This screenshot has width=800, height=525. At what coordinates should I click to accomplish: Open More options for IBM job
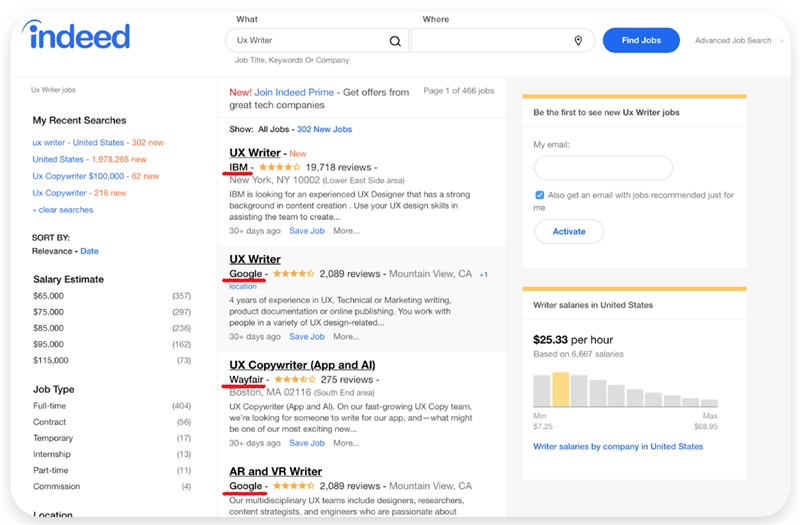(x=346, y=231)
